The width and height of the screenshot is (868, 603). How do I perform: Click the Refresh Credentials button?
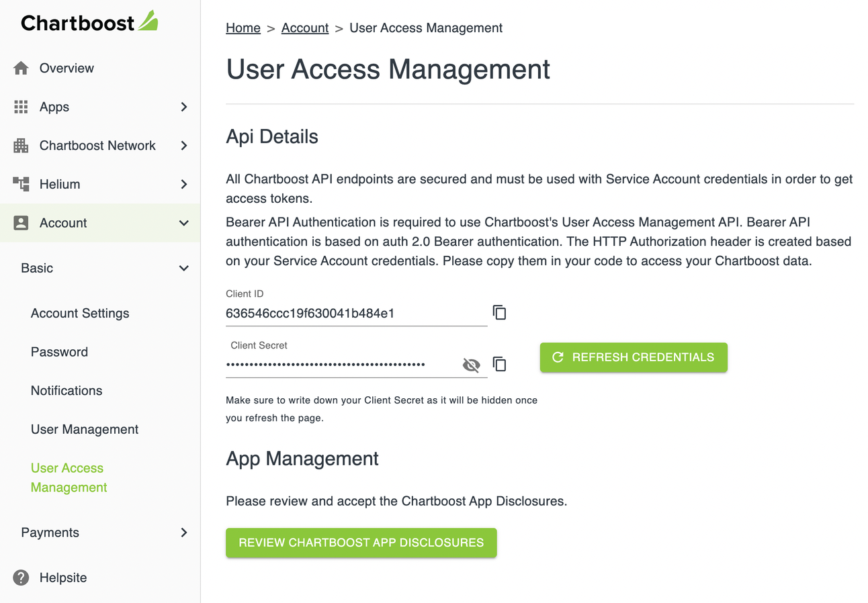pyautogui.click(x=634, y=357)
